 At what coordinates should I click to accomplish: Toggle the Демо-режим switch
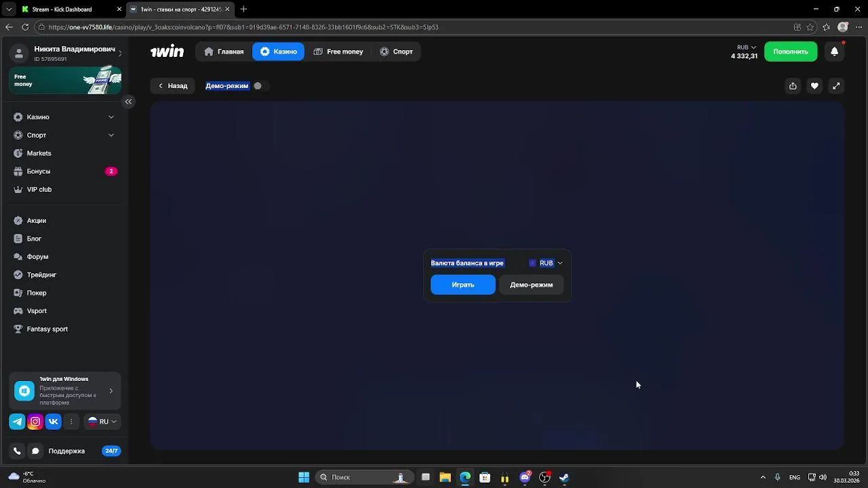tap(260, 86)
